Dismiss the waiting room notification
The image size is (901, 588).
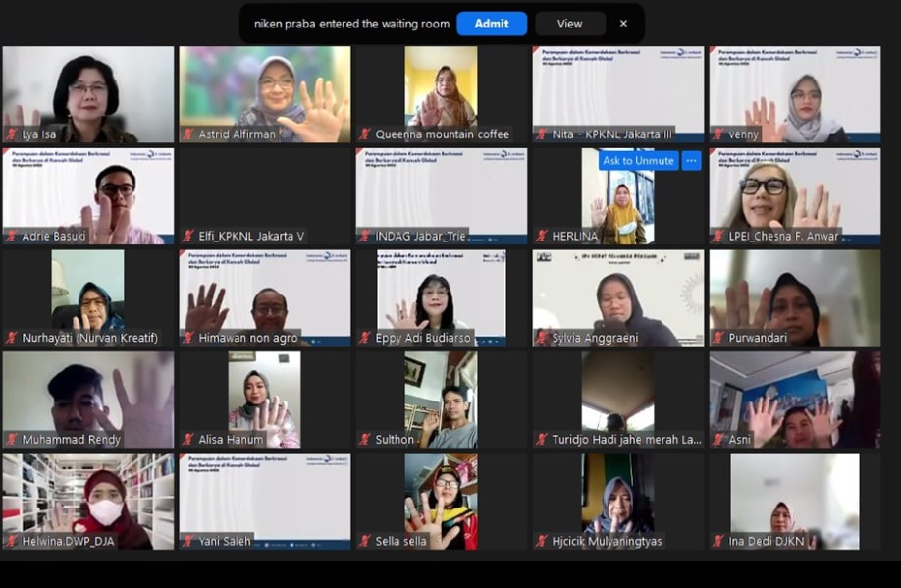point(623,24)
